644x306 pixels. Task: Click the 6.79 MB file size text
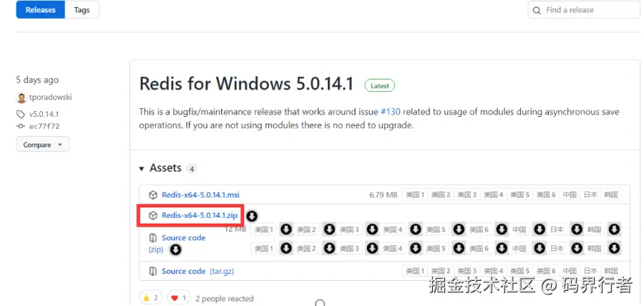384,194
